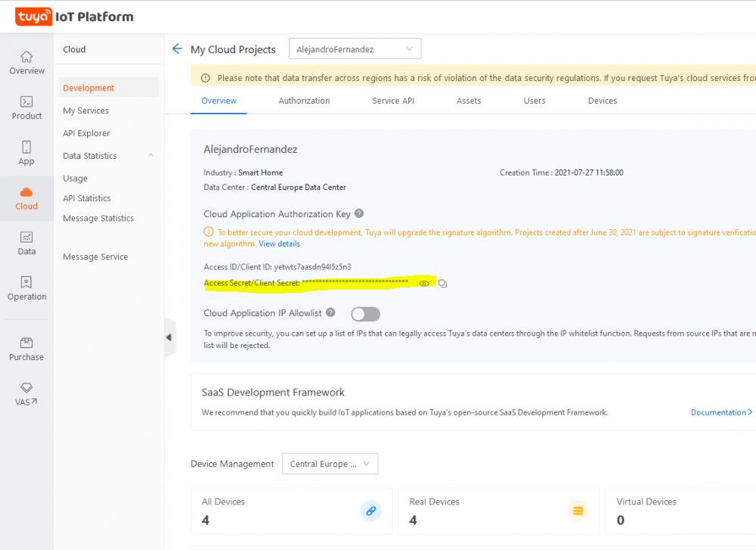Open Usage under Data Statistics
This screenshot has height=550, width=756.
tap(75, 179)
